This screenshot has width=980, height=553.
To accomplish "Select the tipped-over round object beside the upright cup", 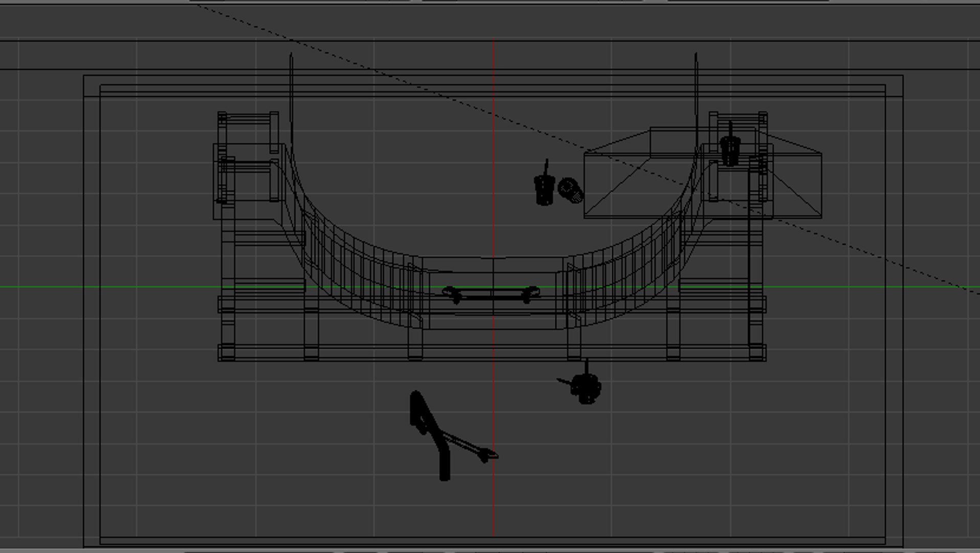I will pyautogui.click(x=571, y=190).
